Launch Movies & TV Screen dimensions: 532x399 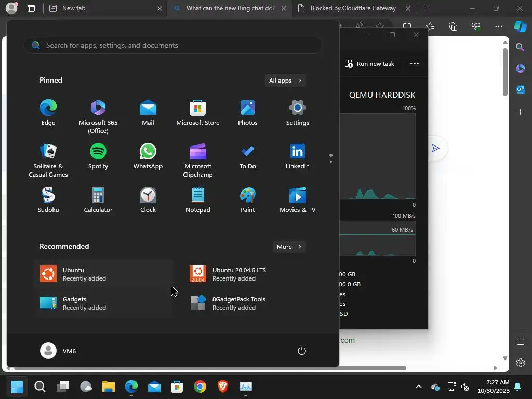pyautogui.click(x=298, y=200)
